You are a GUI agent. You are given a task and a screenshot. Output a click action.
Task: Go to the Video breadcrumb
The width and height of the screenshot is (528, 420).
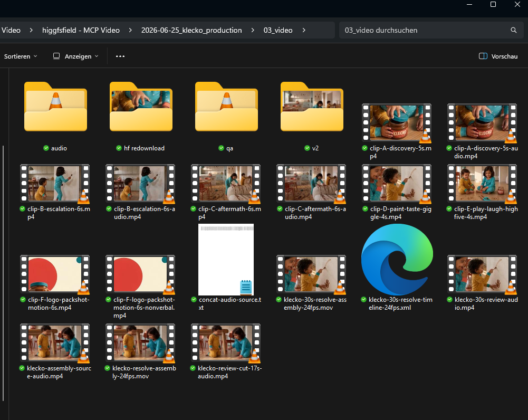(x=11, y=30)
